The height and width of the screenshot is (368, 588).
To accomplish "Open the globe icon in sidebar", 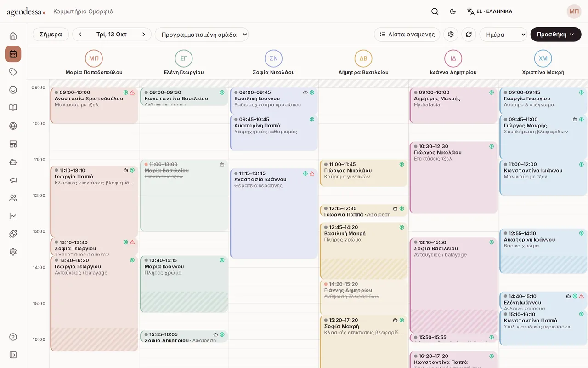I will pos(13,126).
